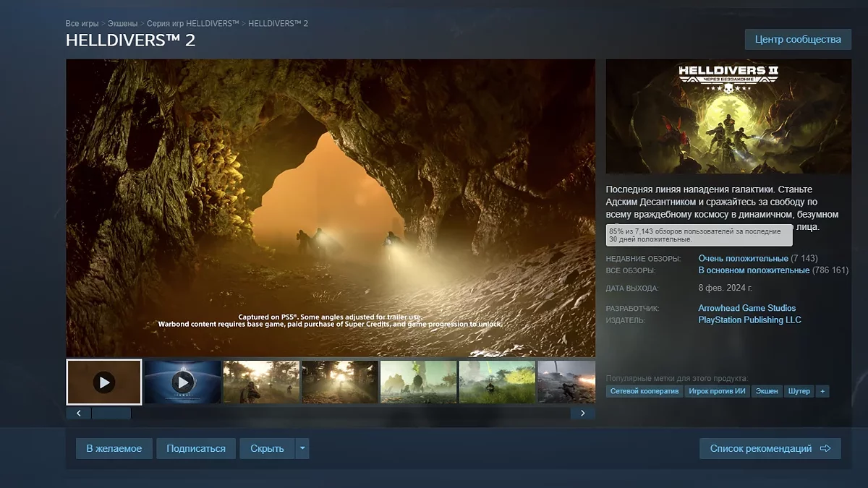Click the plus icon to add tag

(822, 391)
